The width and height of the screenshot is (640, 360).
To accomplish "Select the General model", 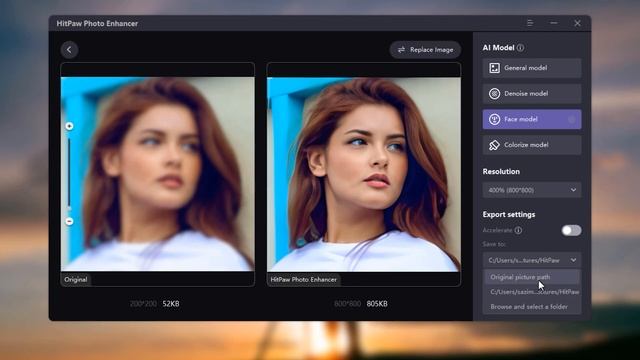I will pyautogui.click(x=532, y=68).
